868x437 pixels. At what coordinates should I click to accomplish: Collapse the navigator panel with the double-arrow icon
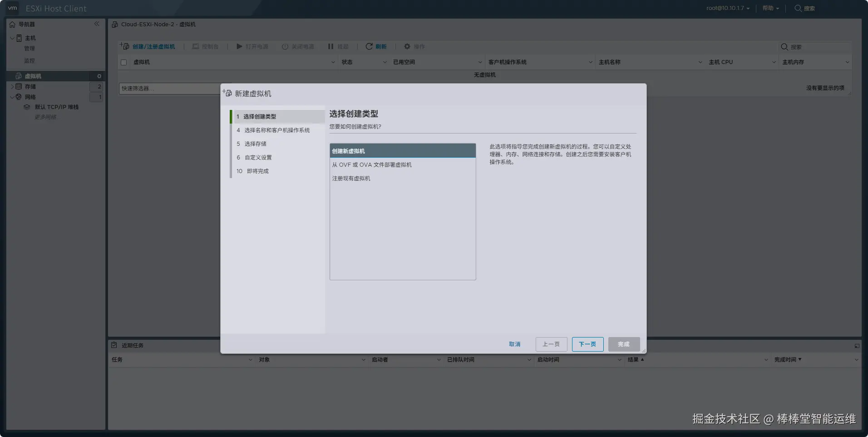97,24
